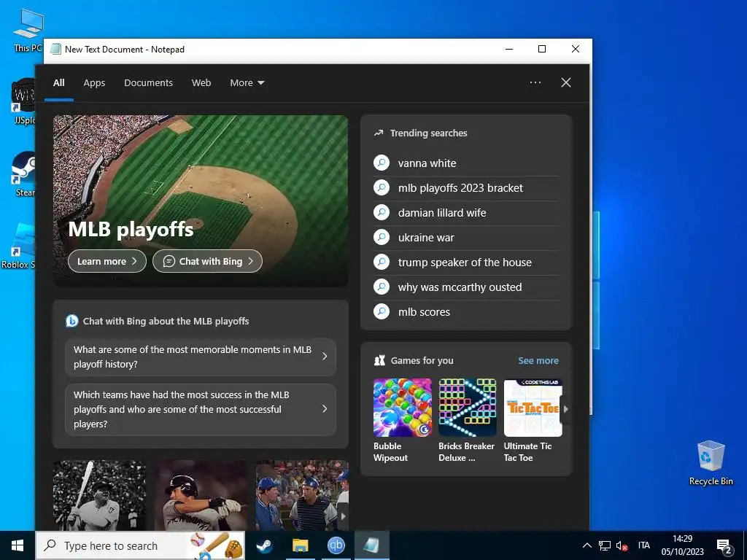
Task: Click Chat with Bing button on banner
Action: (207, 262)
